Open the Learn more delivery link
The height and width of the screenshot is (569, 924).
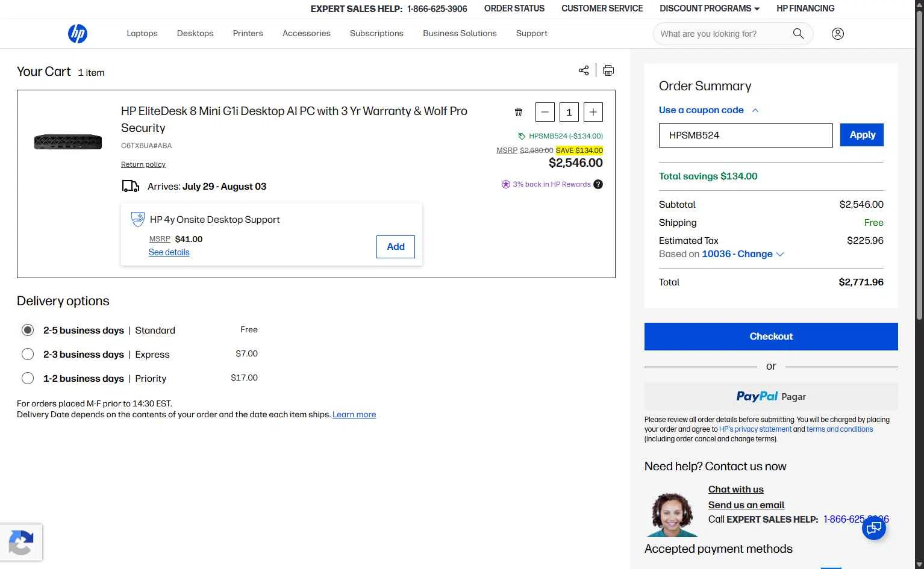coord(354,414)
